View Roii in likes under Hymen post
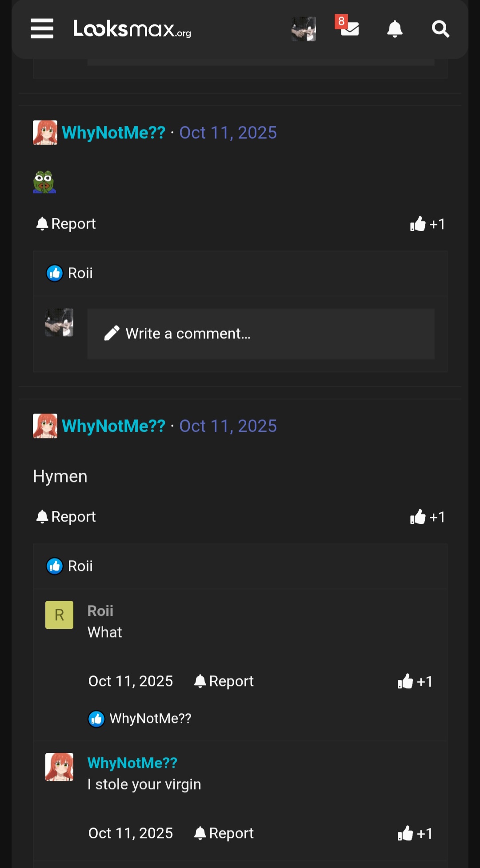The height and width of the screenshot is (868, 480). coord(80,566)
